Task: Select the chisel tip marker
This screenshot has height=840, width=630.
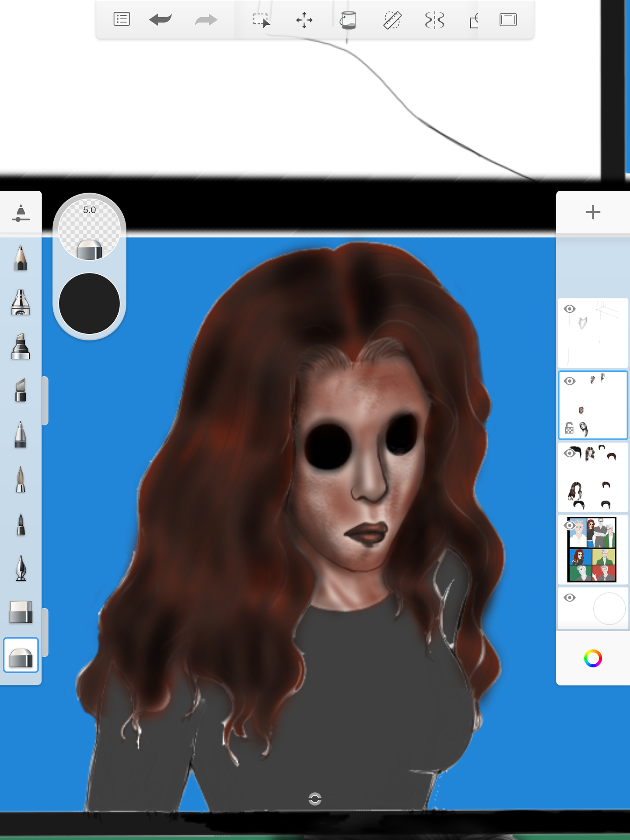Action: click(21, 390)
